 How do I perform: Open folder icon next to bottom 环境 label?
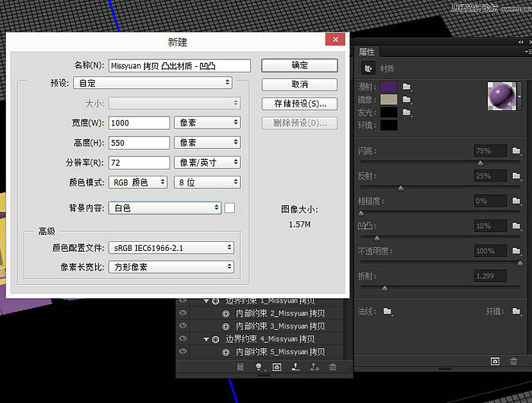(x=516, y=311)
